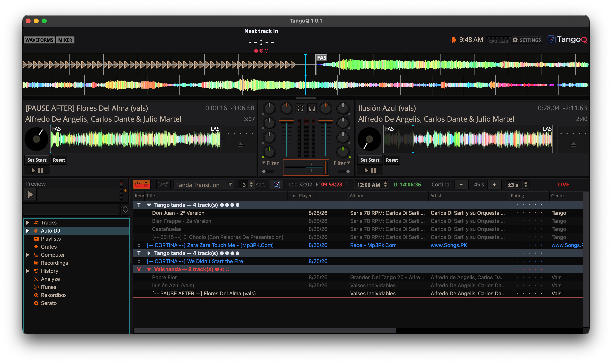
Task: Click the crossfader slider handle
Action: click(326, 167)
